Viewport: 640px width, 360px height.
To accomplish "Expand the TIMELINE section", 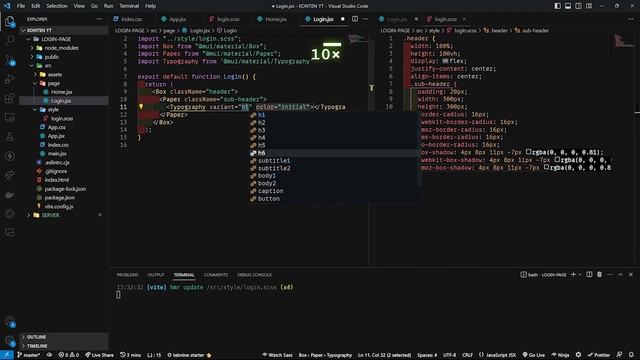I will [x=64, y=346].
